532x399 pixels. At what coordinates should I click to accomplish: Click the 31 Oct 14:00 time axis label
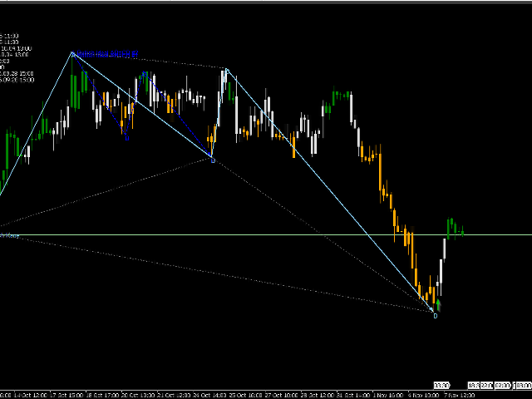coord(353,396)
